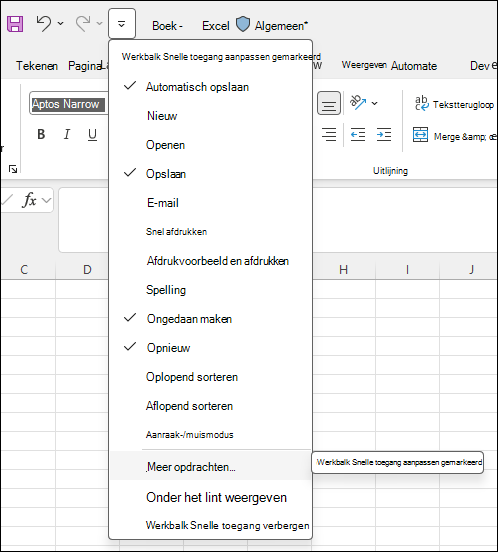Image resolution: width=498 pixels, height=552 pixels.
Task: Click the shield sensitivity icon
Action: 242,24
